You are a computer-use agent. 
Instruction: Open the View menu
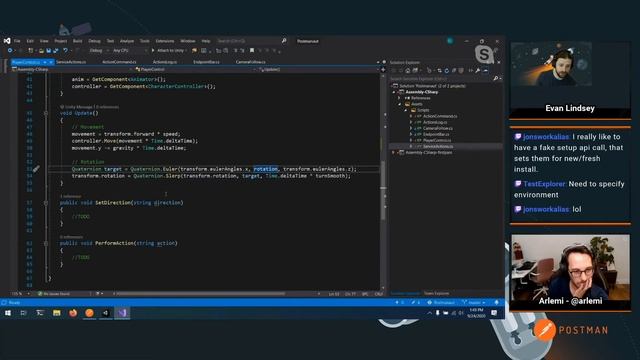44,41
